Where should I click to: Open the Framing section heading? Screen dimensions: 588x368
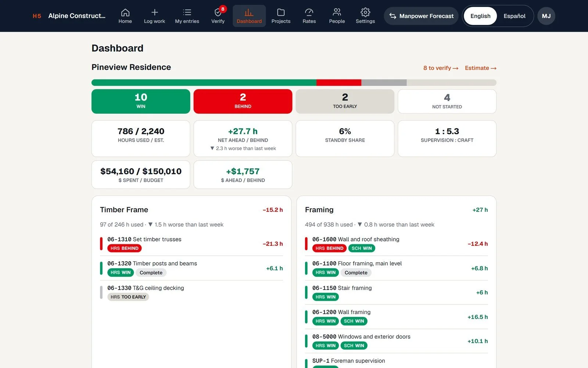319,210
